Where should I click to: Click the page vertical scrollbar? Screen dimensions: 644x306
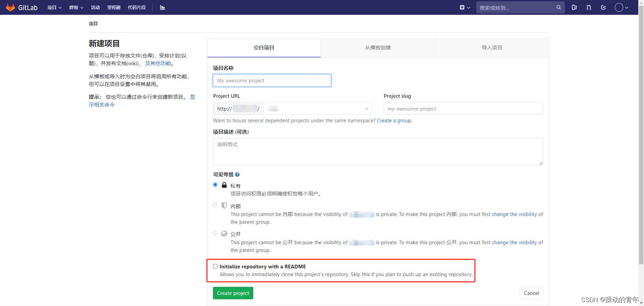click(641, 134)
